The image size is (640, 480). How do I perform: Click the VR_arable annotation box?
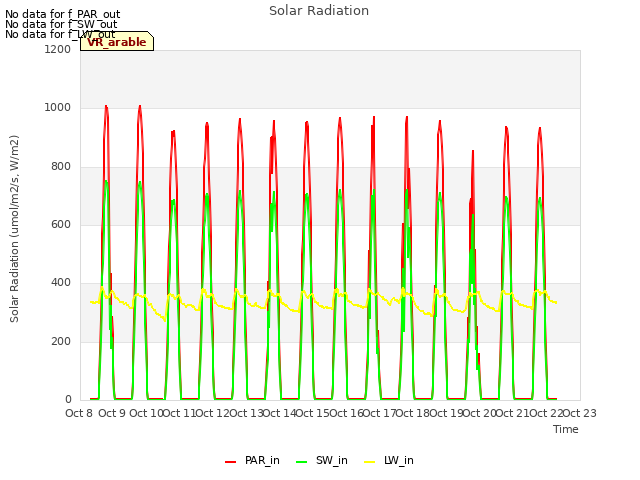click(117, 41)
